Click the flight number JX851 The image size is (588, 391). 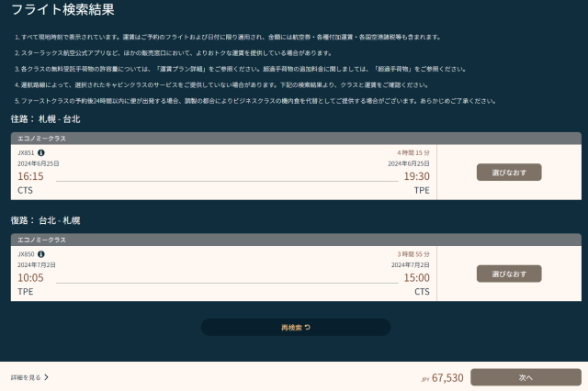click(x=26, y=152)
